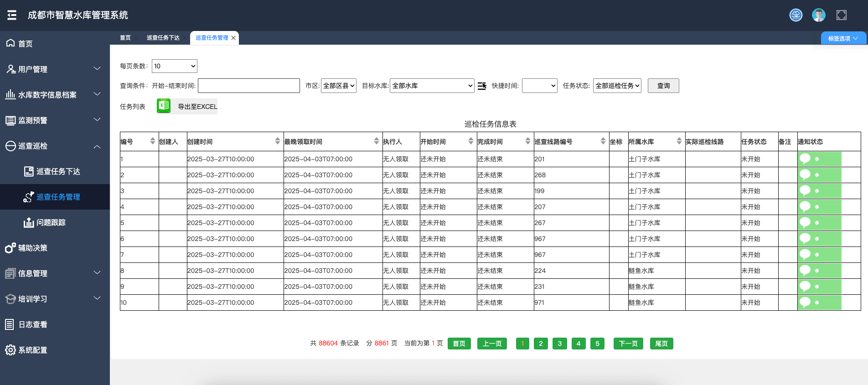Click the 日志查看 log icon

click(x=10, y=324)
